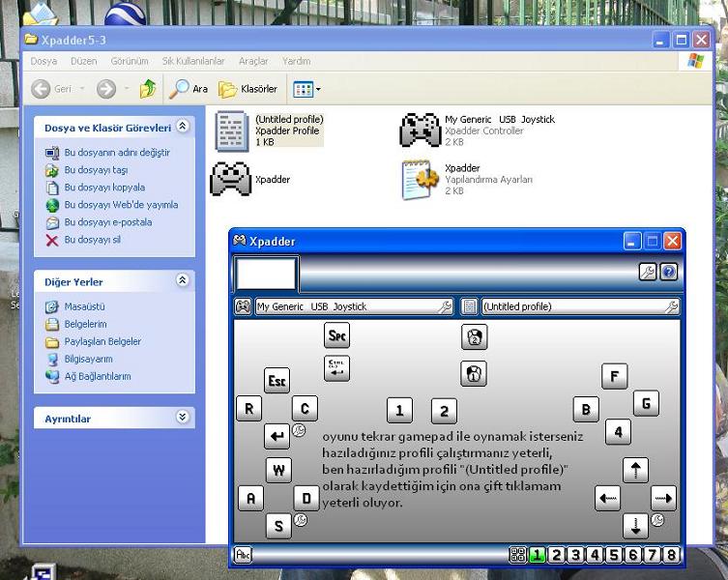The image size is (728, 580).
Task: Select the W key assignment
Action: tap(278, 470)
